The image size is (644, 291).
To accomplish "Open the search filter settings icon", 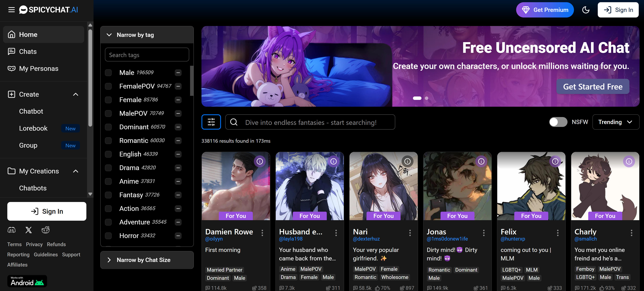I will point(211,122).
